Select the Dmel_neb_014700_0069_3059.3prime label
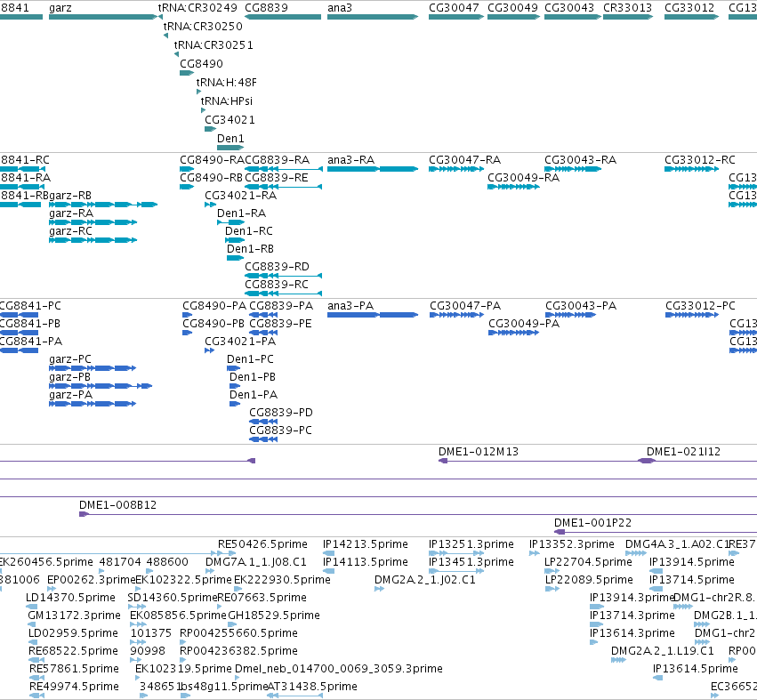757x700 pixels. tap(338, 669)
